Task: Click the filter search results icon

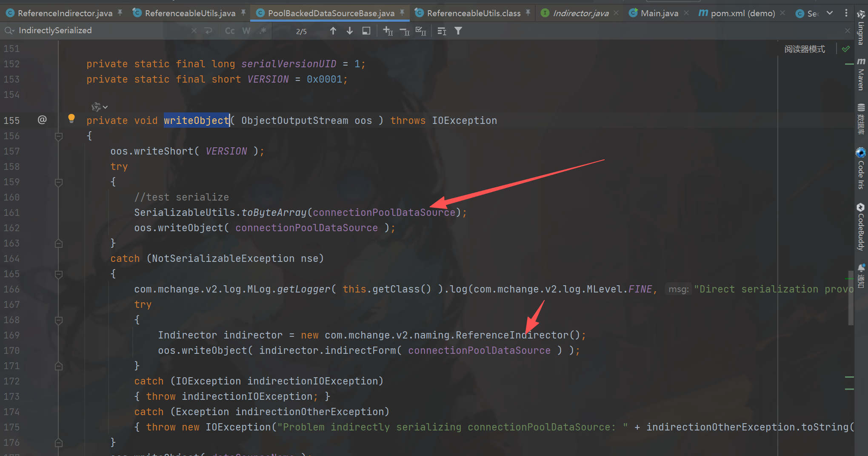Action: [x=458, y=31]
